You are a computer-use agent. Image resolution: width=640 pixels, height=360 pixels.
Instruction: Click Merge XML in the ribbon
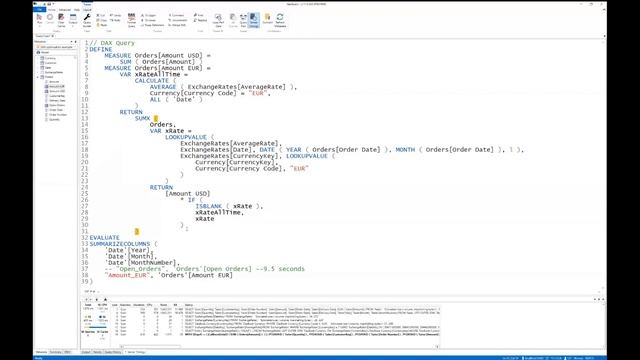[177, 25]
